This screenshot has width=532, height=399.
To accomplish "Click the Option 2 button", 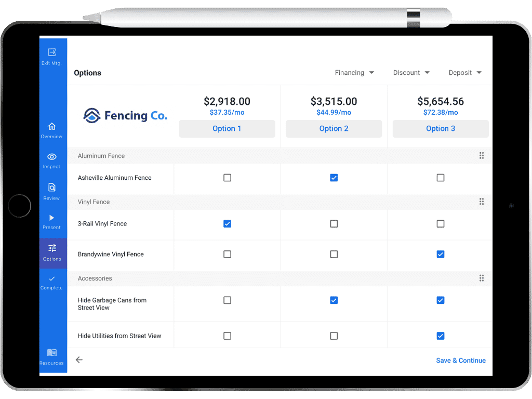I will coord(334,129).
